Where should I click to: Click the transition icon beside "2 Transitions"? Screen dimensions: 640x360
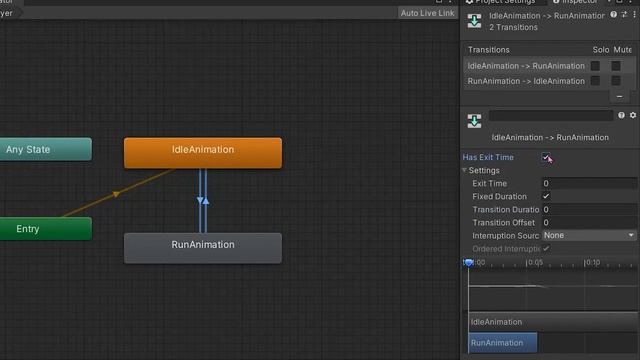point(474,21)
